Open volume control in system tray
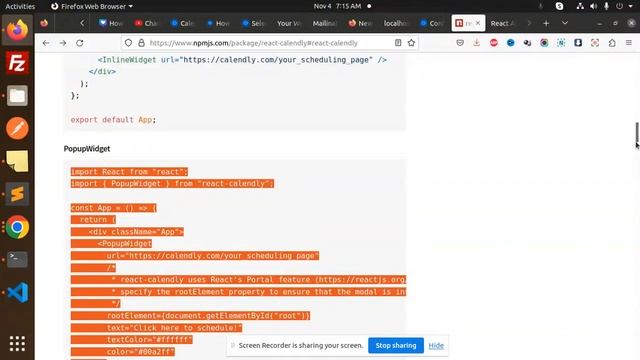The width and height of the screenshot is (640, 360). coord(593,6)
